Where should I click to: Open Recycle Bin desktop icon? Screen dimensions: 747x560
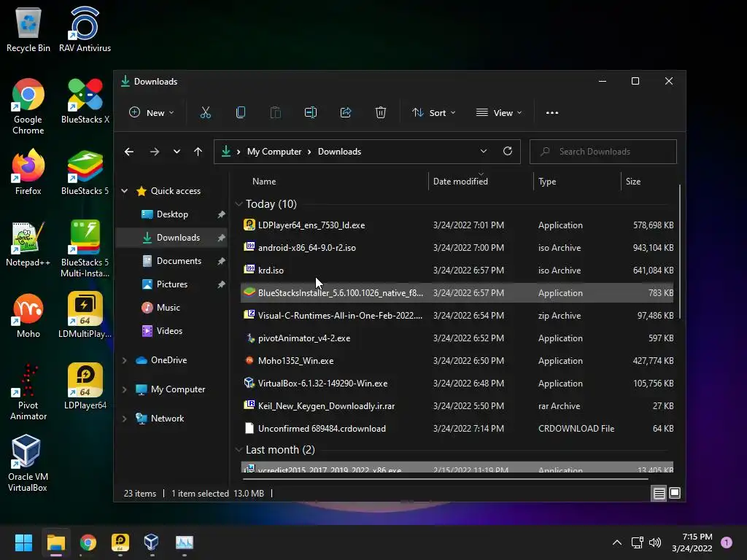pyautogui.click(x=28, y=29)
